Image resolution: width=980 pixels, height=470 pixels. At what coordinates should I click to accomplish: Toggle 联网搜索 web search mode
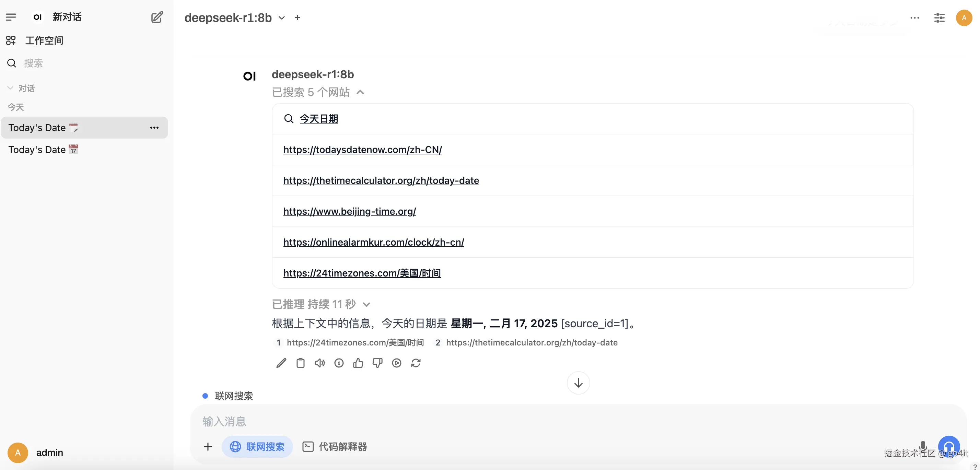click(x=257, y=447)
